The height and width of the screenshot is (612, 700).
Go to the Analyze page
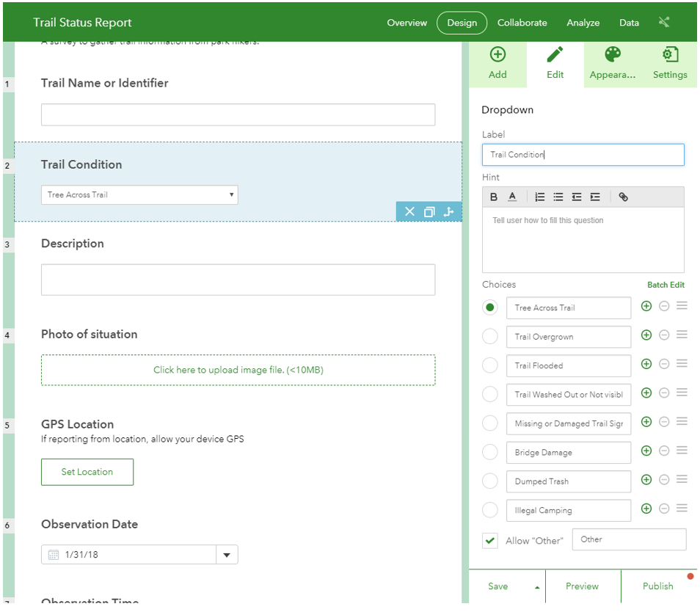tap(583, 23)
